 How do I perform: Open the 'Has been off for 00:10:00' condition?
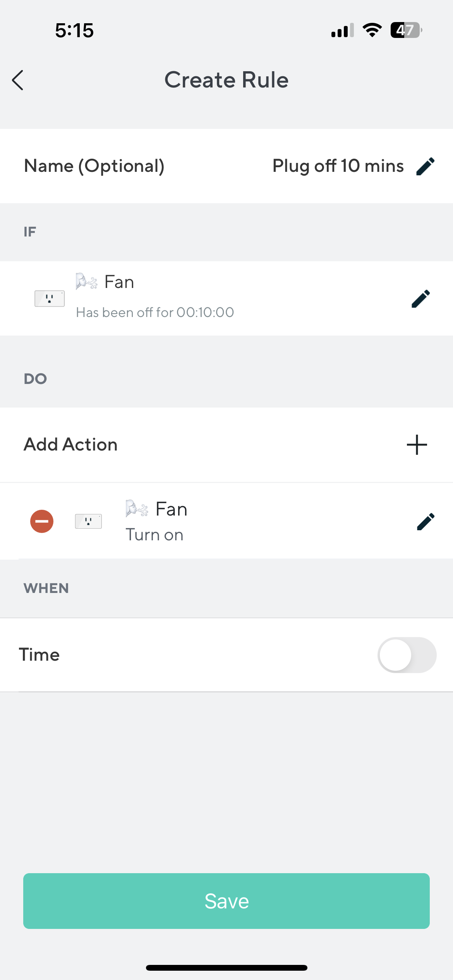click(155, 312)
